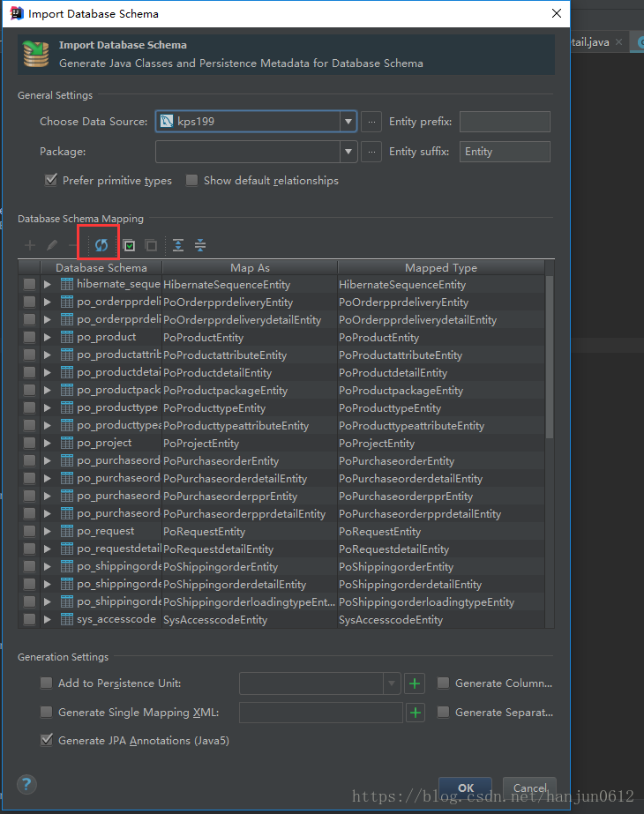
Task: Click the Map As column header
Action: point(250,268)
